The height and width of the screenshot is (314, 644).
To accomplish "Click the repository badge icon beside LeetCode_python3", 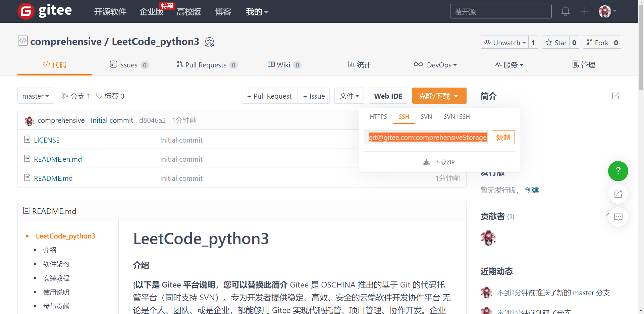I will [210, 42].
